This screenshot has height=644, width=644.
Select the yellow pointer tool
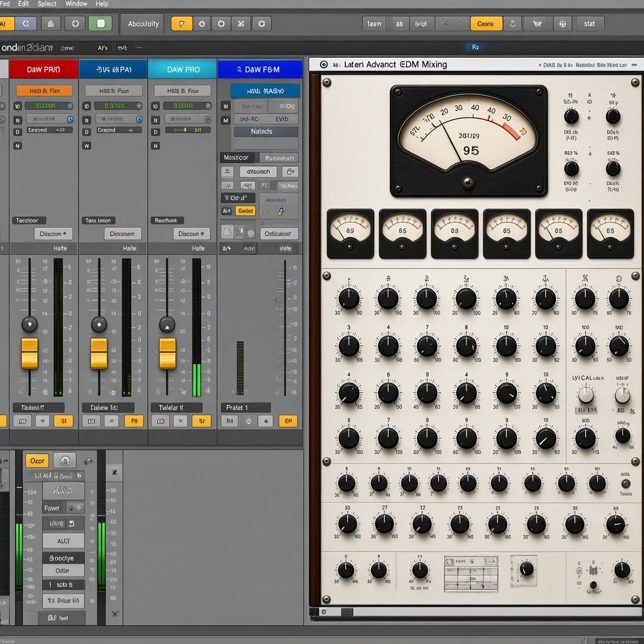[182, 24]
